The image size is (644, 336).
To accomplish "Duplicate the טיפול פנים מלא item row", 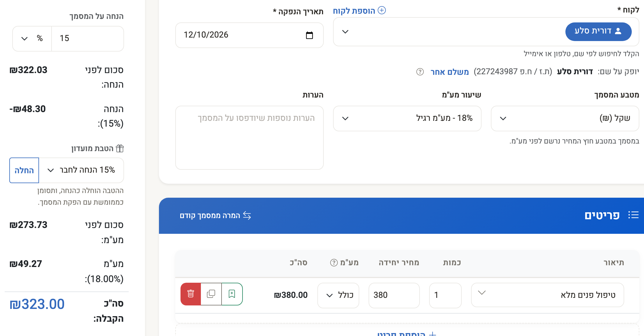I will [x=211, y=294].
